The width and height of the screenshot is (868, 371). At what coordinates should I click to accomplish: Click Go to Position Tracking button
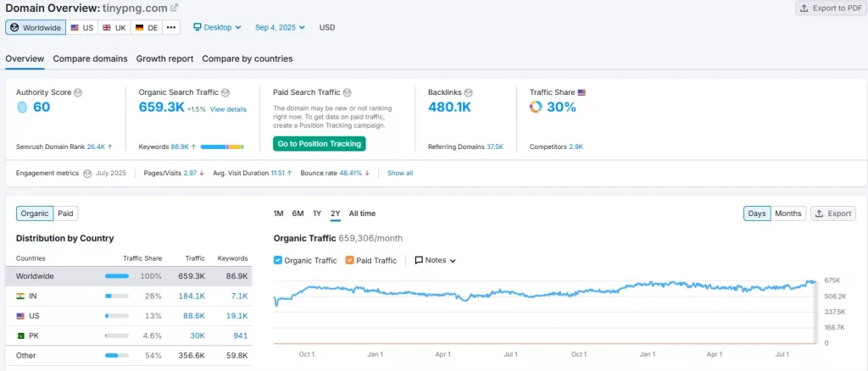(320, 144)
